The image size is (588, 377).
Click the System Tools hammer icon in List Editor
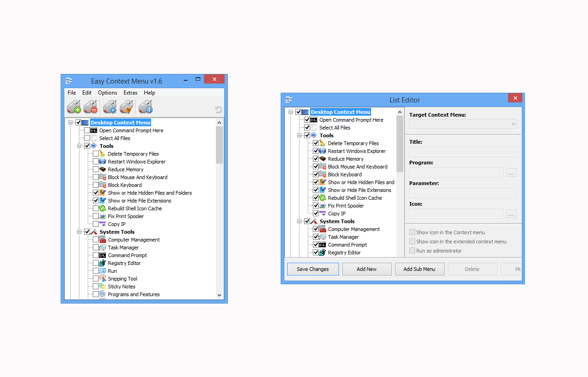pyautogui.click(x=314, y=221)
